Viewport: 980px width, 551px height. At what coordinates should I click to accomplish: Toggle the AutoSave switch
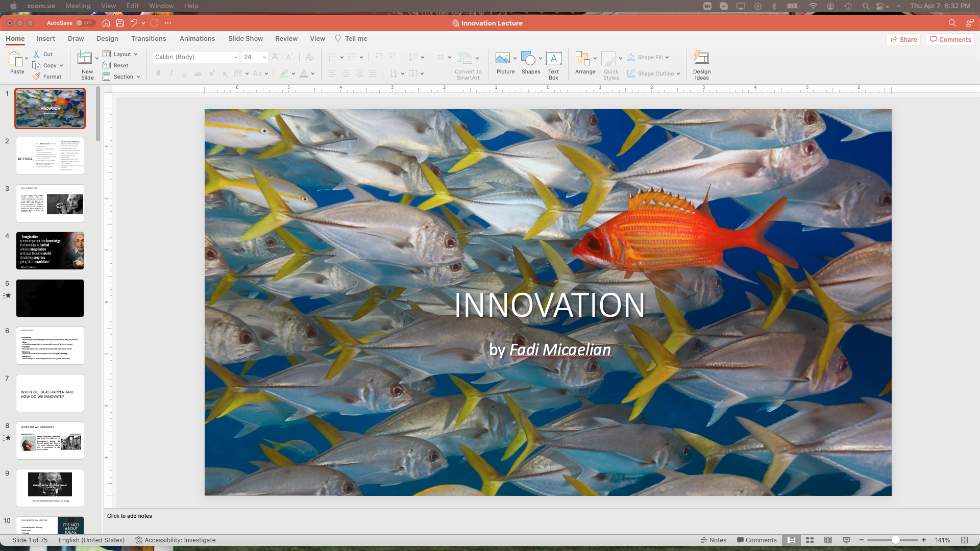[85, 23]
